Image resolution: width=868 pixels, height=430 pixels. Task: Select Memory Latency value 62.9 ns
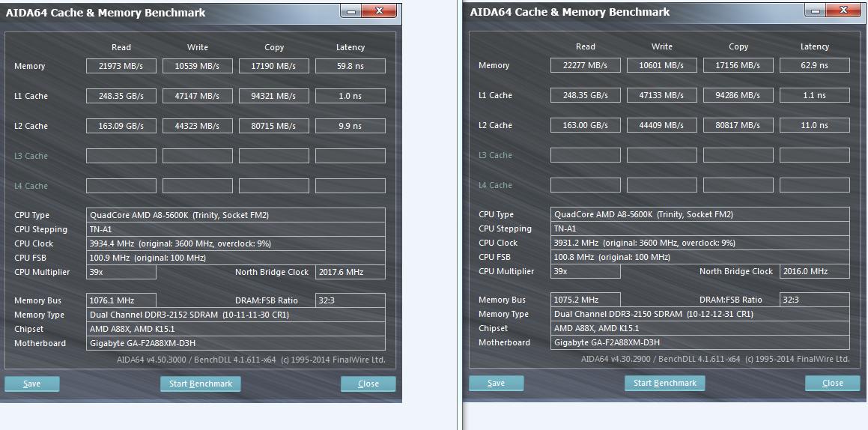click(815, 64)
